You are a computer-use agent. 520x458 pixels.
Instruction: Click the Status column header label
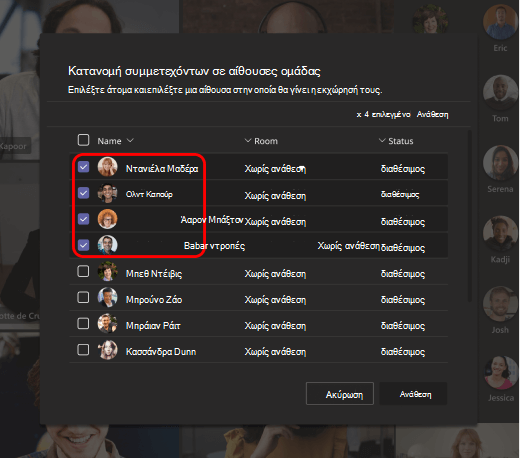tap(401, 141)
